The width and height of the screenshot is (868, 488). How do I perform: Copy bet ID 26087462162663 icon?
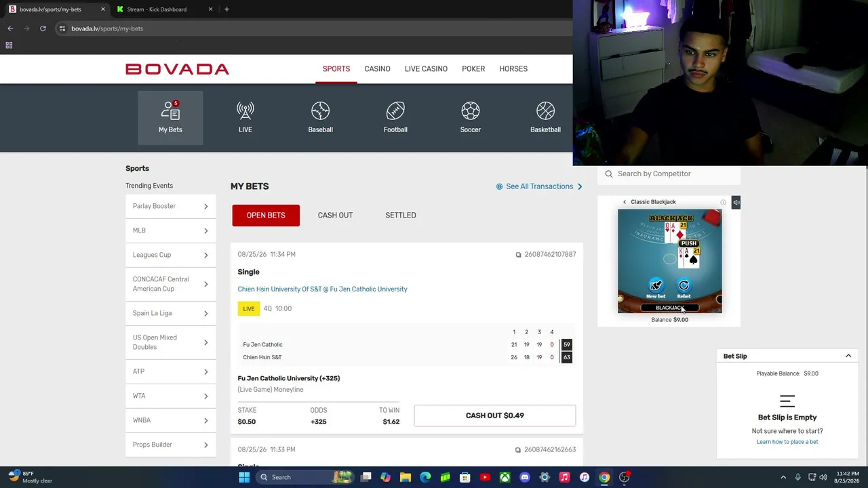(518, 450)
